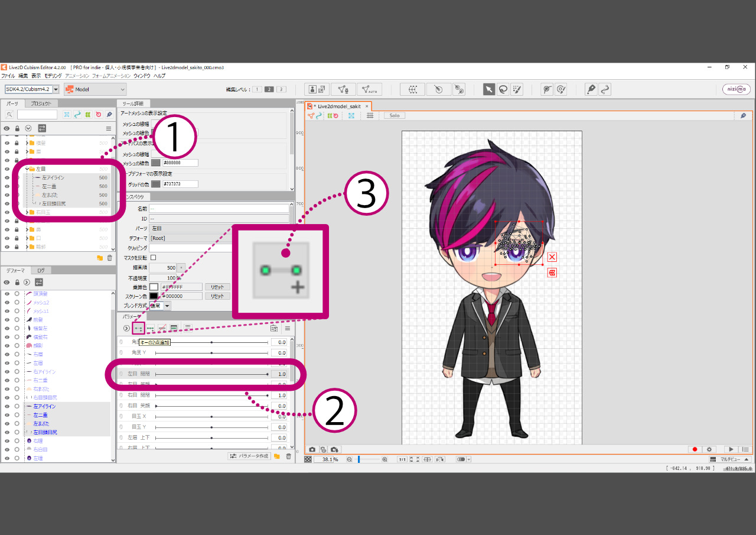Set the edit level to 3

[x=281, y=89]
